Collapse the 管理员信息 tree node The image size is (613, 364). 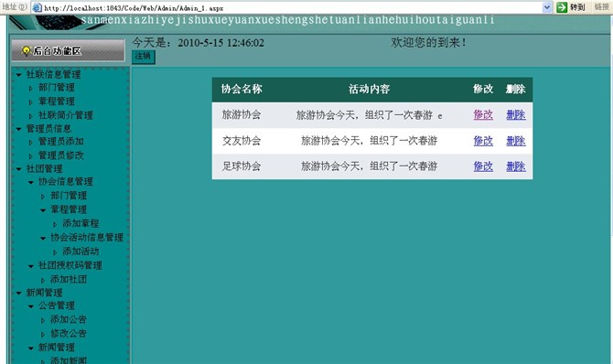point(19,129)
